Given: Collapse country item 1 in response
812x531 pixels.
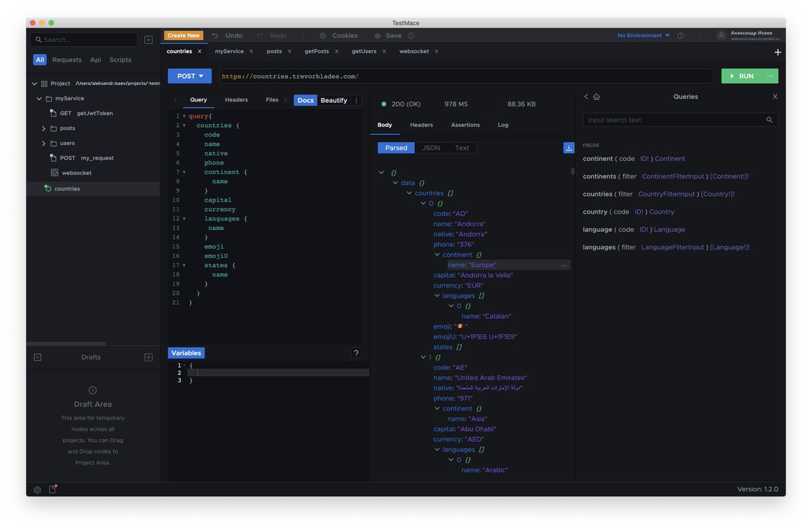Looking at the screenshot, I should pos(423,357).
